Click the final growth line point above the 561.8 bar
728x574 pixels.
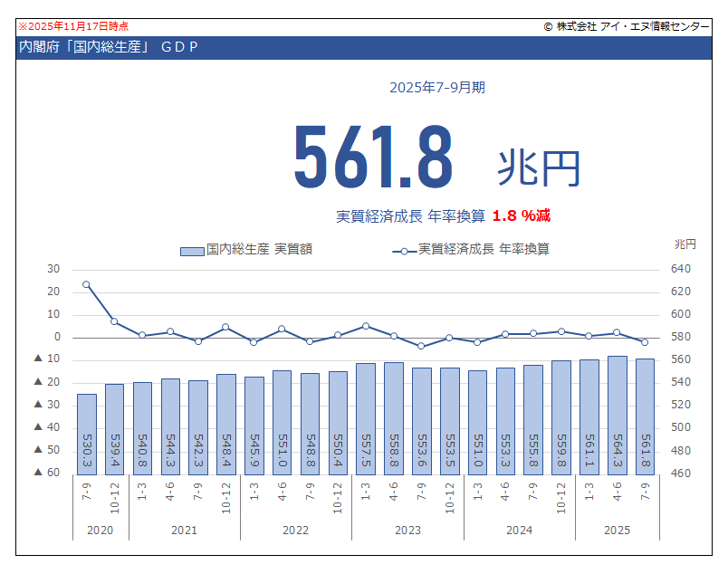(x=645, y=342)
